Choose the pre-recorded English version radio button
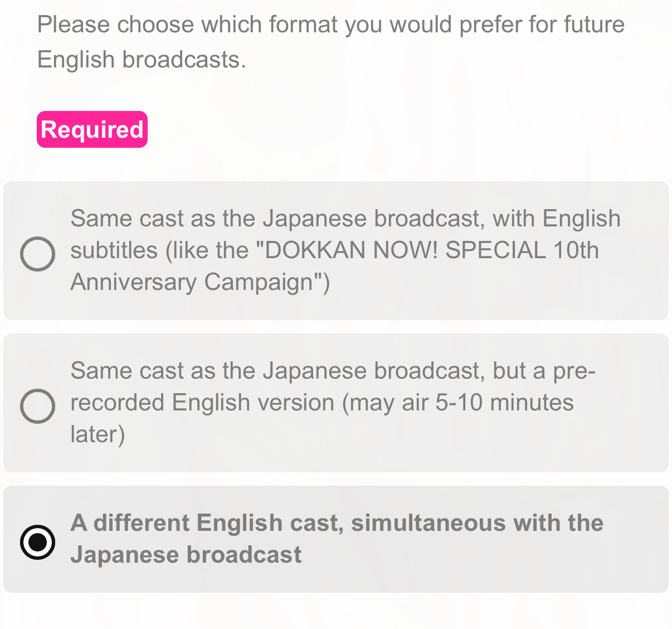This screenshot has width=672, height=629. [37, 406]
